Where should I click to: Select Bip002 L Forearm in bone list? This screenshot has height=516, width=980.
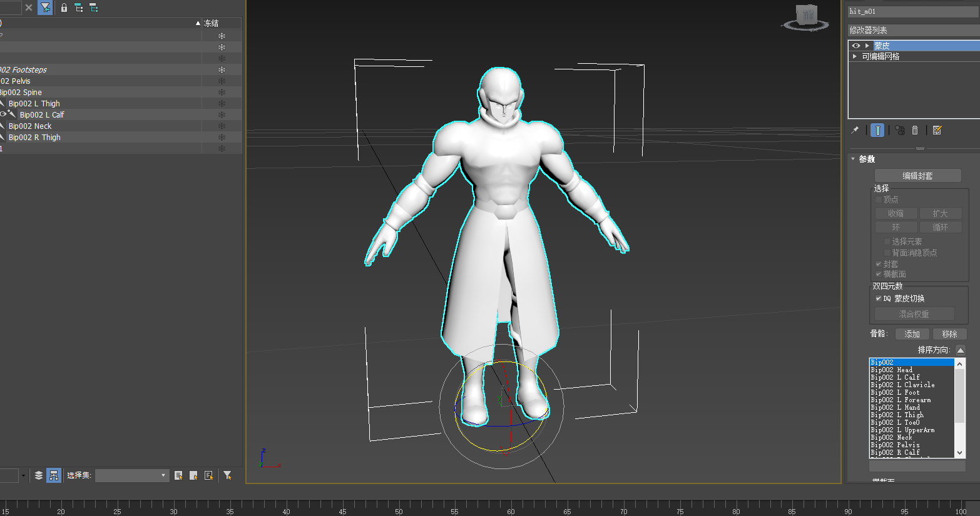point(901,400)
